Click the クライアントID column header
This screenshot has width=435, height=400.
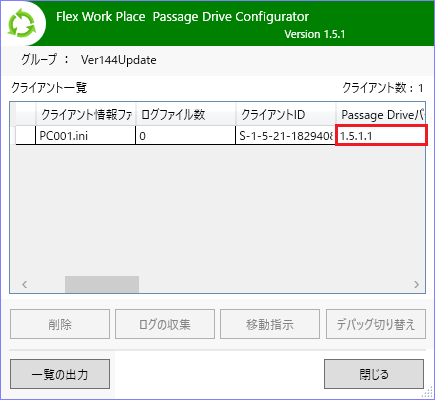click(286, 115)
